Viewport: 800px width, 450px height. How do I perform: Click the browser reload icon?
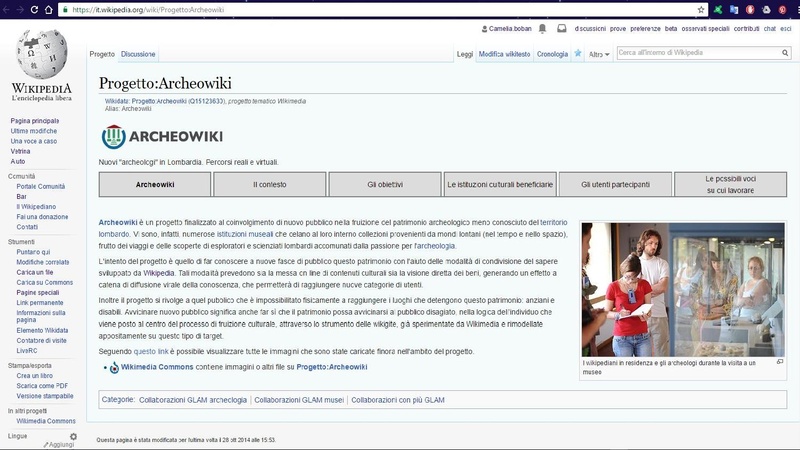pos(34,9)
